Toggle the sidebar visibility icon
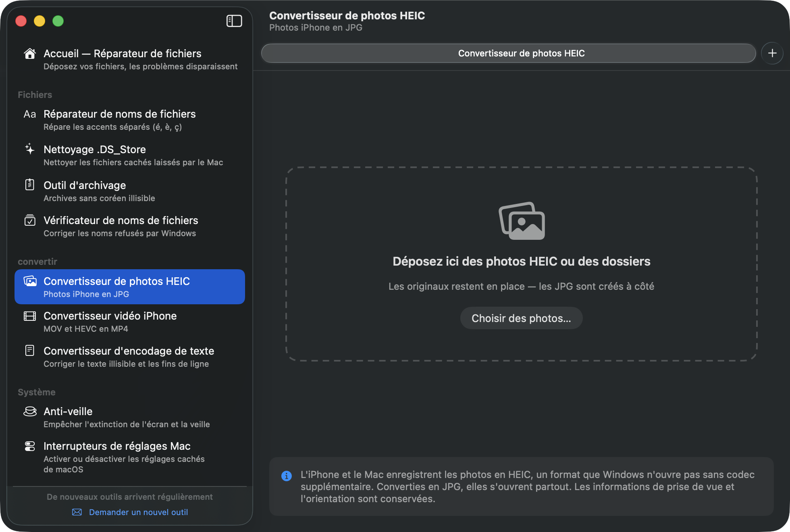Image resolution: width=790 pixels, height=532 pixels. coord(234,21)
